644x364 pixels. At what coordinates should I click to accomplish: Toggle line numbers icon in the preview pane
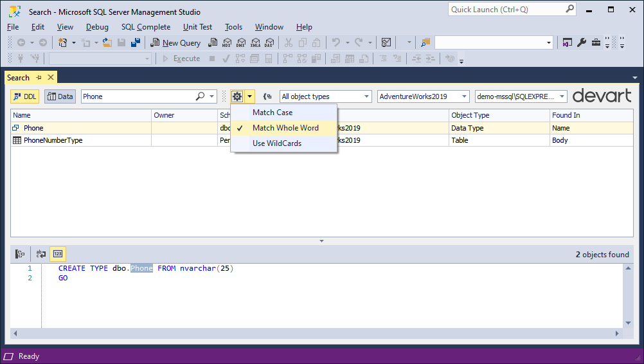click(58, 254)
